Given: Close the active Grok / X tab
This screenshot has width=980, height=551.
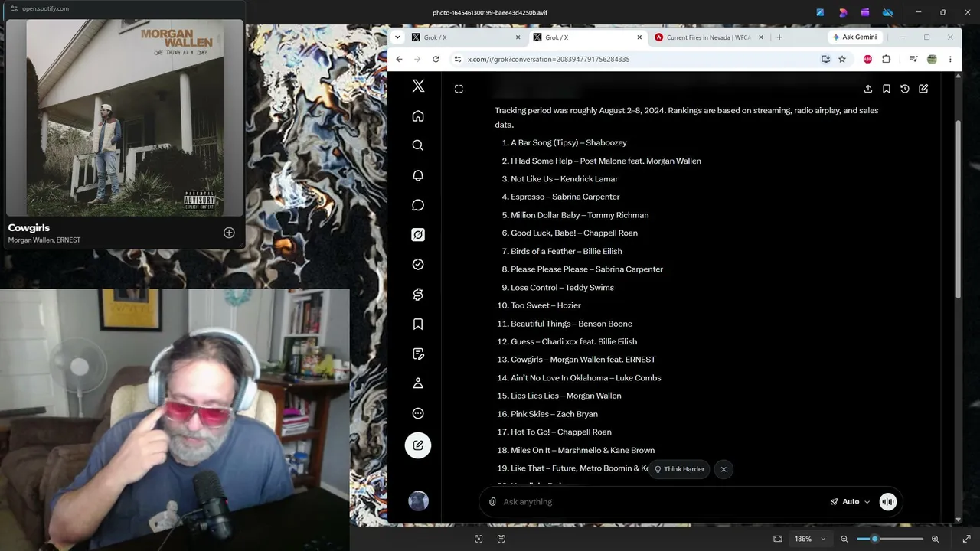Looking at the screenshot, I should coord(639,37).
